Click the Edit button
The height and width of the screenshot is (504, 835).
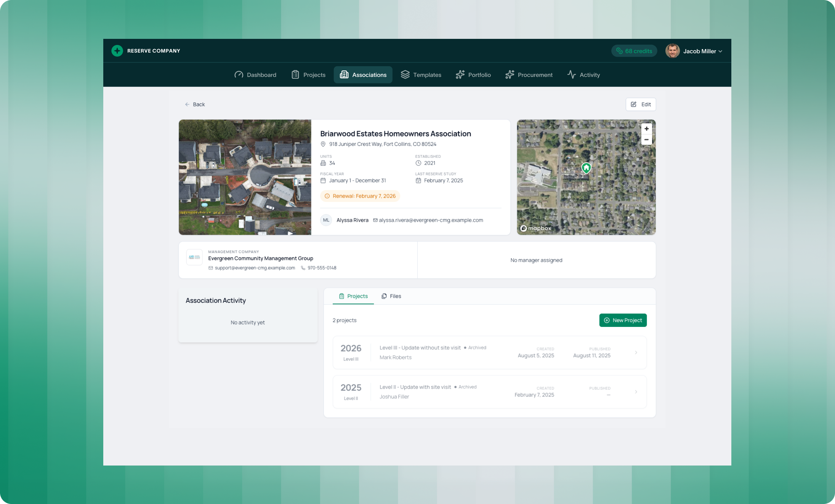(x=641, y=104)
